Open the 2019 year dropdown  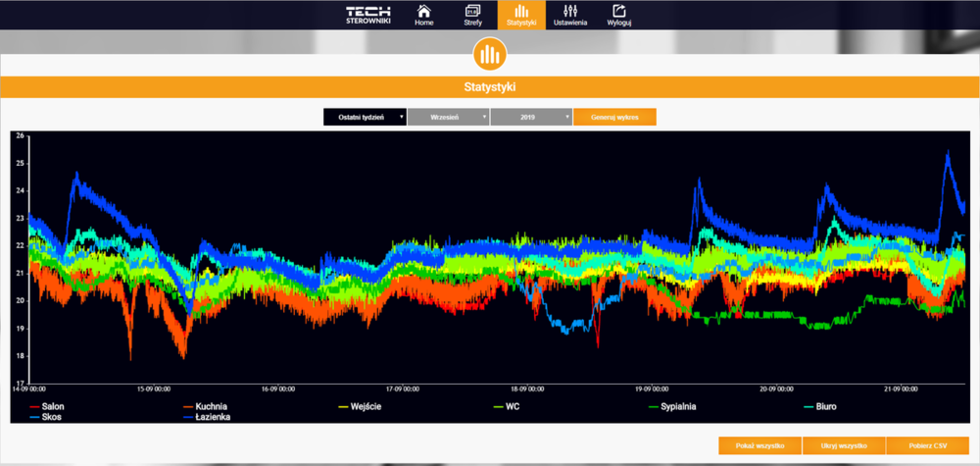pyautogui.click(x=531, y=117)
